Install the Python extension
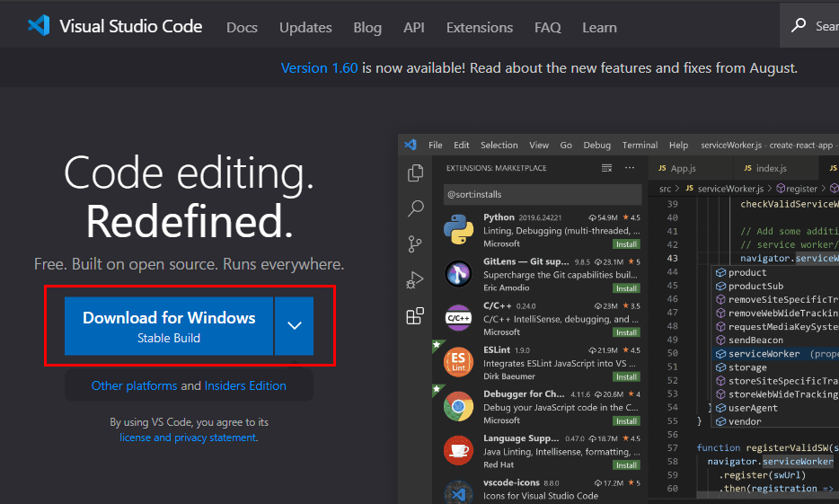 click(626, 244)
